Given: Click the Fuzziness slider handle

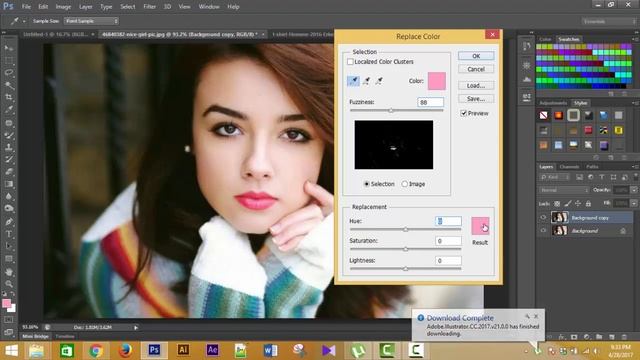Looking at the screenshot, I should [391, 110].
